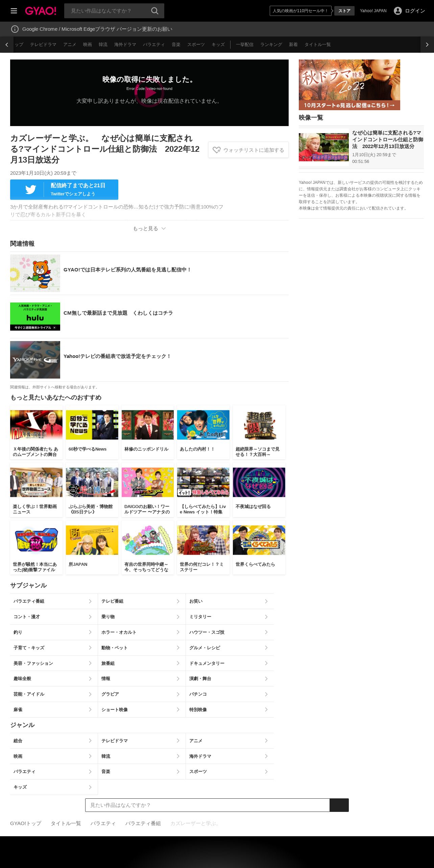Open the バラエティ番組 subgenre row

(x=54, y=601)
